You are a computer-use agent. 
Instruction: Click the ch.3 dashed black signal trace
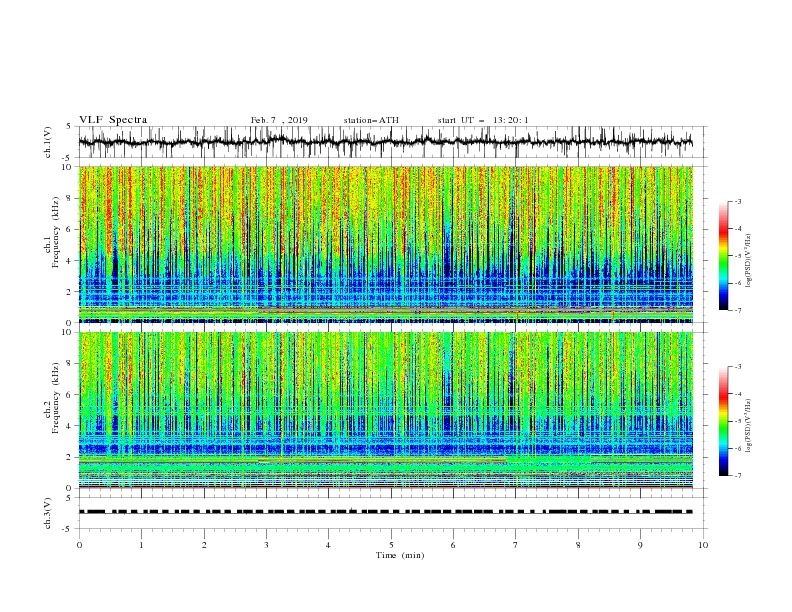pyautogui.click(x=385, y=512)
